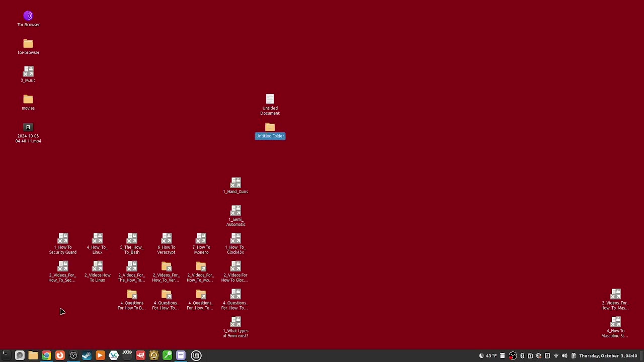Viewport: 644px width, 362px height.
Task: Select the 6_How To Veracrypt shortcut
Action: coord(166,243)
